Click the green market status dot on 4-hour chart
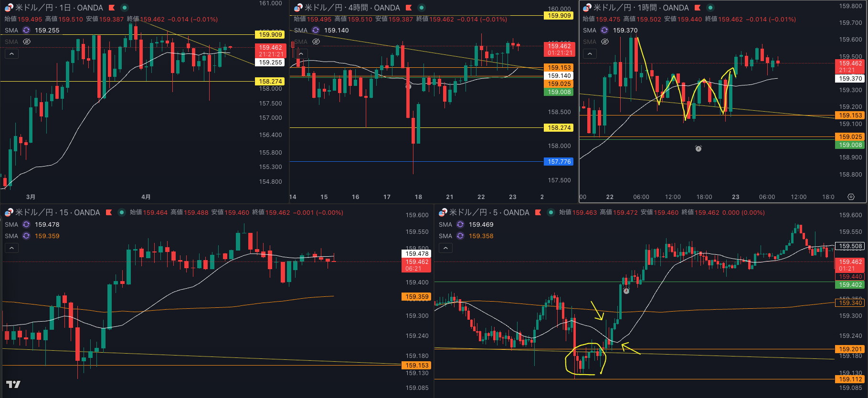The width and height of the screenshot is (868, 398). [x=421, y=8]
